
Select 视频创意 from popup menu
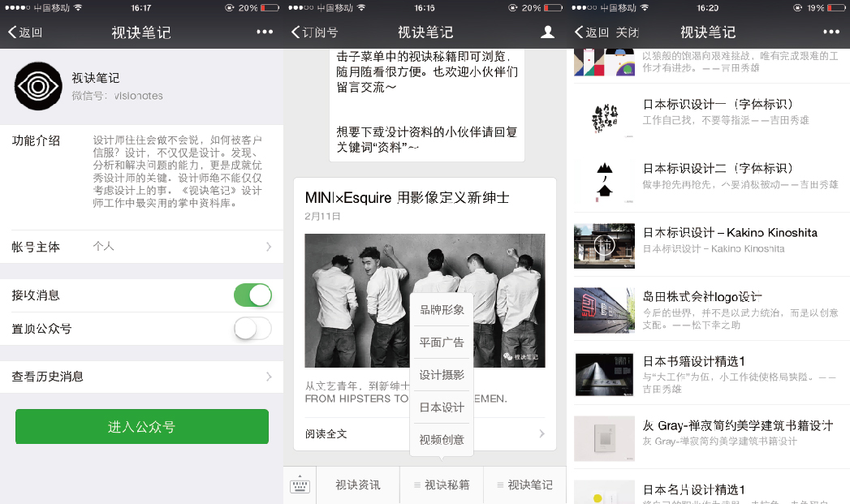(x=442, y=440)
